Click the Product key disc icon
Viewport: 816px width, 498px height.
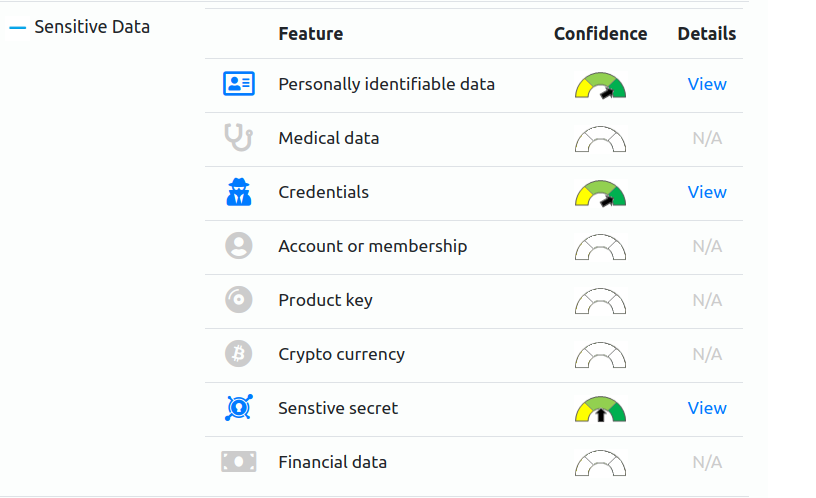(x=239, y=300)
